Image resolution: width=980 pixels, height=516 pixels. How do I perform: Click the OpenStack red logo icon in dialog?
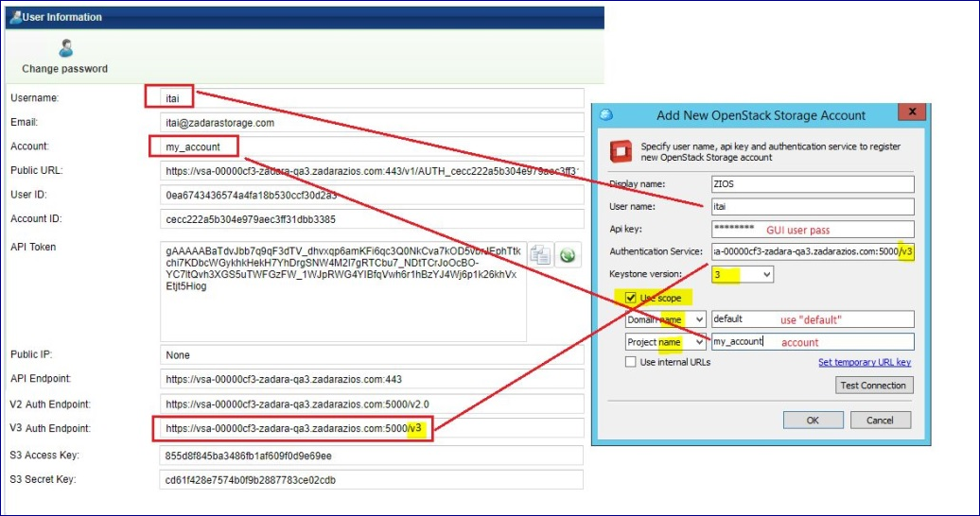tap(621, 151)
